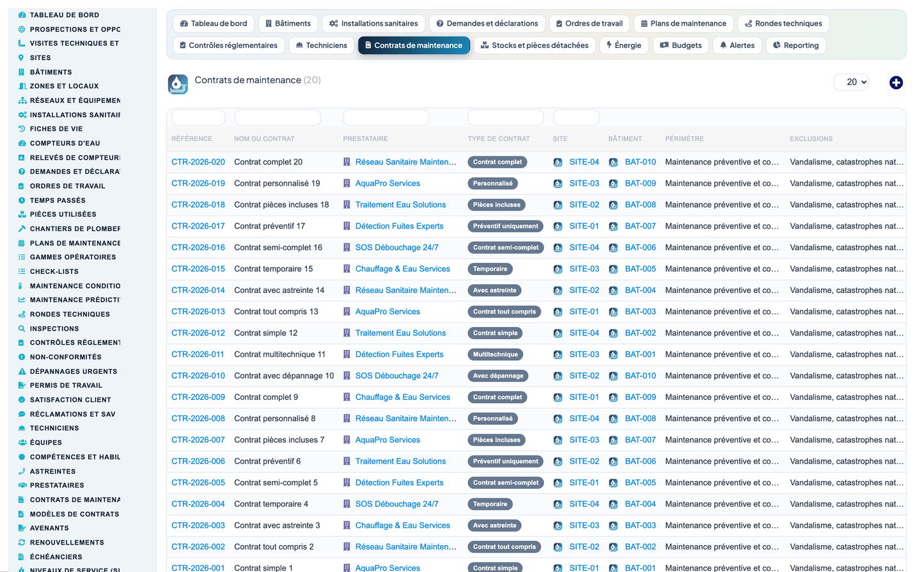This screenshot has width=924, height=572.
Task: Open the Contrôles réglementaires tab
Action: point(228,45)
